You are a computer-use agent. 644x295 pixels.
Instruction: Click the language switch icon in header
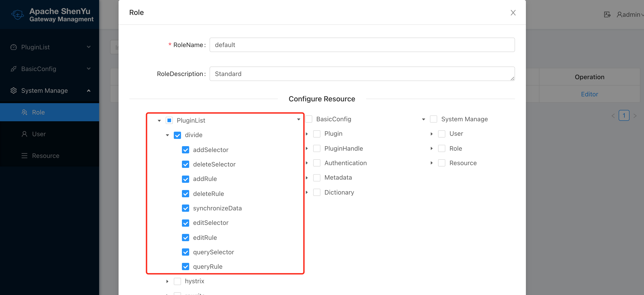click(x=607, y=14)
